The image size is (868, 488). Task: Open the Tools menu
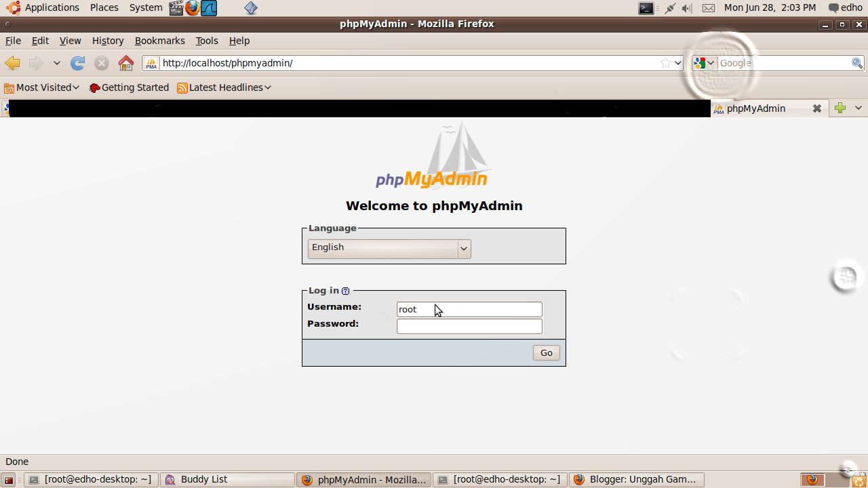207,41
